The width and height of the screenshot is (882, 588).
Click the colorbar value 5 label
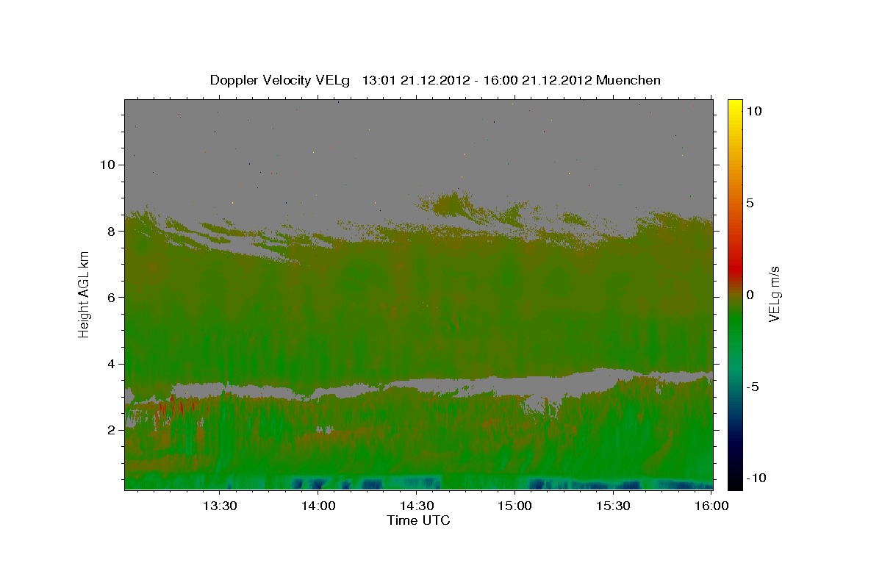(x=750, y=203)
